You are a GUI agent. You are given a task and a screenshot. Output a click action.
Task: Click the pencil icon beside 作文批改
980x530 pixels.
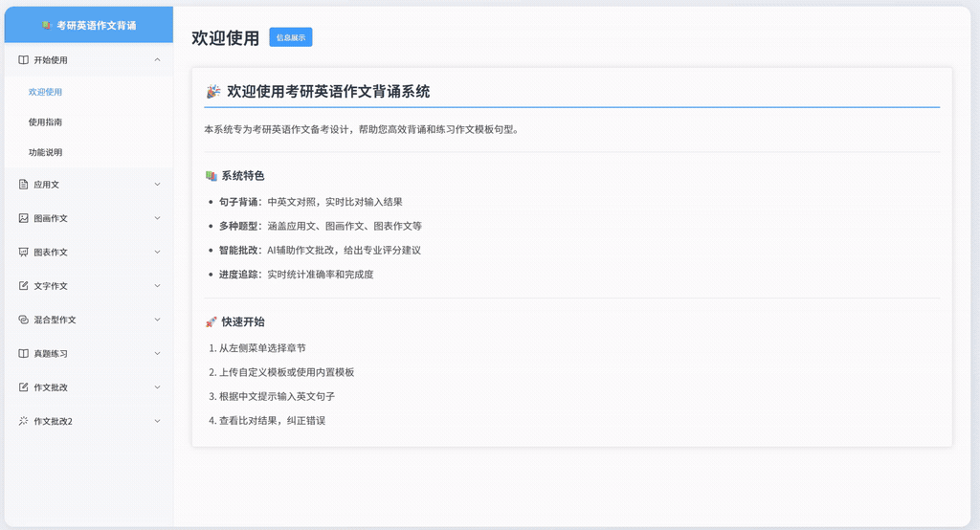[23, 386]
